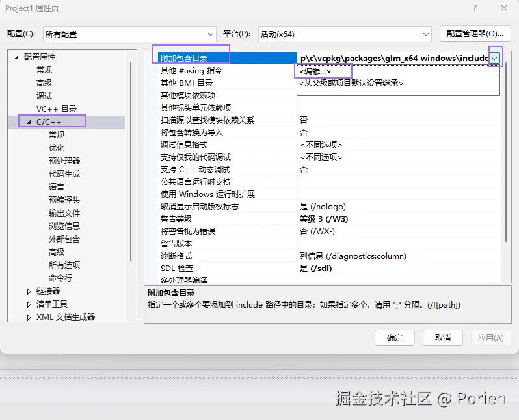Image resolution: width=519 pixels, height=420 pixels.
Task: Select the VC++ 目录 tree item
Action: coord(57,109)
